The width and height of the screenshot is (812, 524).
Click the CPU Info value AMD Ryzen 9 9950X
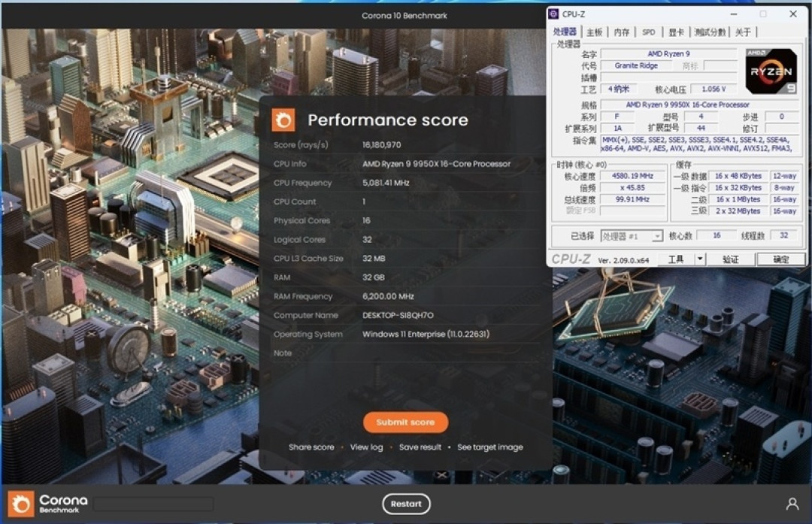[x=436, y=164]
